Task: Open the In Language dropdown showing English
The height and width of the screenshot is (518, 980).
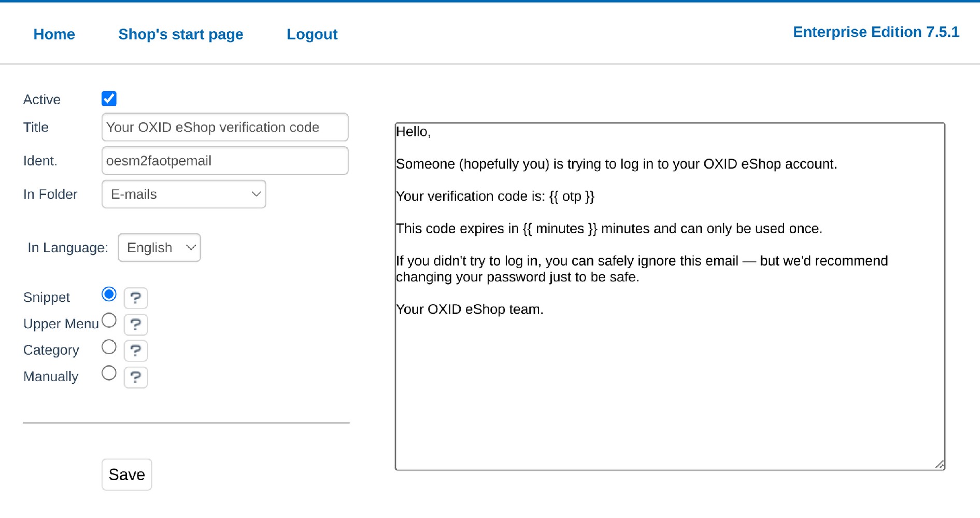Action: point(159,248)
